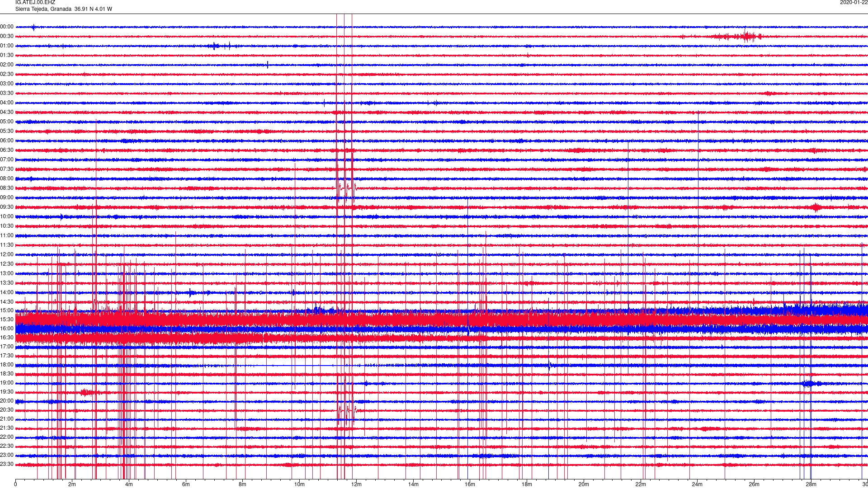Screen dimensions: 868x488
Task: Select the 04:30 time label
Action: (x=7, y=112)
